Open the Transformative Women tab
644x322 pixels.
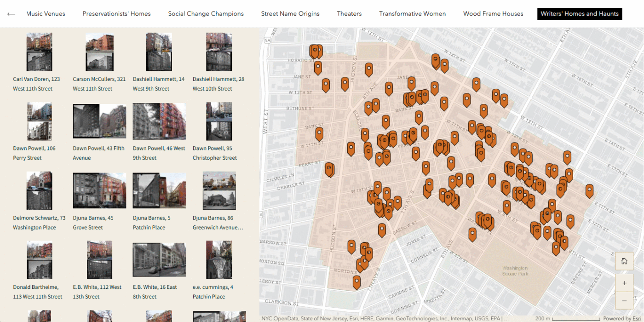[412, 14]
